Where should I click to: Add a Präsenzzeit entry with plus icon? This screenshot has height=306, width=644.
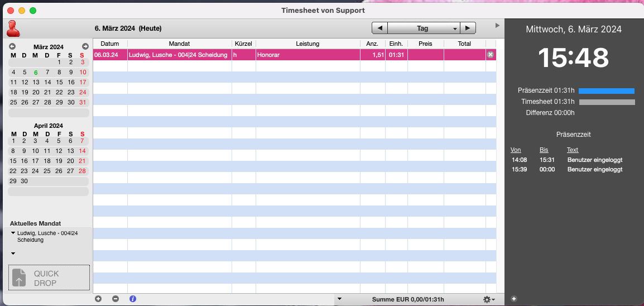(x=514, y=299)
